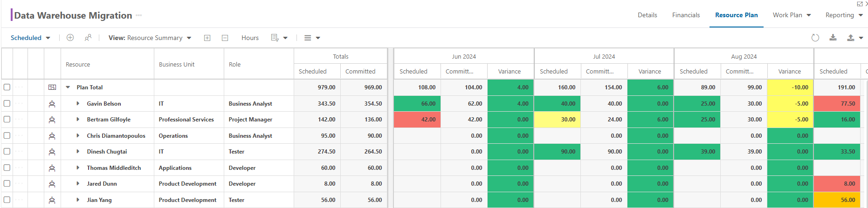Tick the checkbox for Bertram Gilfoyle
The height and width of the screenshot is (208, 868).
coord(7,119)
